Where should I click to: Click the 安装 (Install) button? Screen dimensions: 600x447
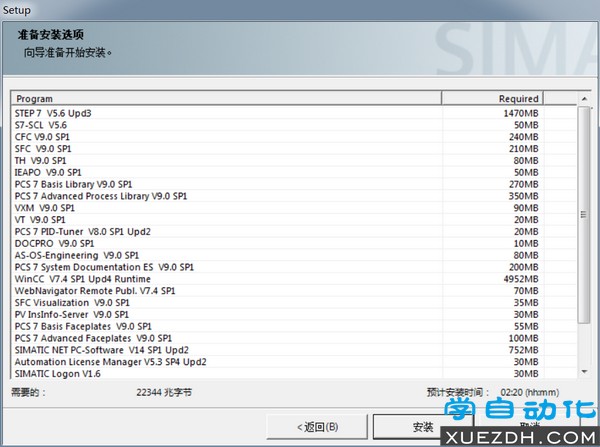(x=423, y=427)
